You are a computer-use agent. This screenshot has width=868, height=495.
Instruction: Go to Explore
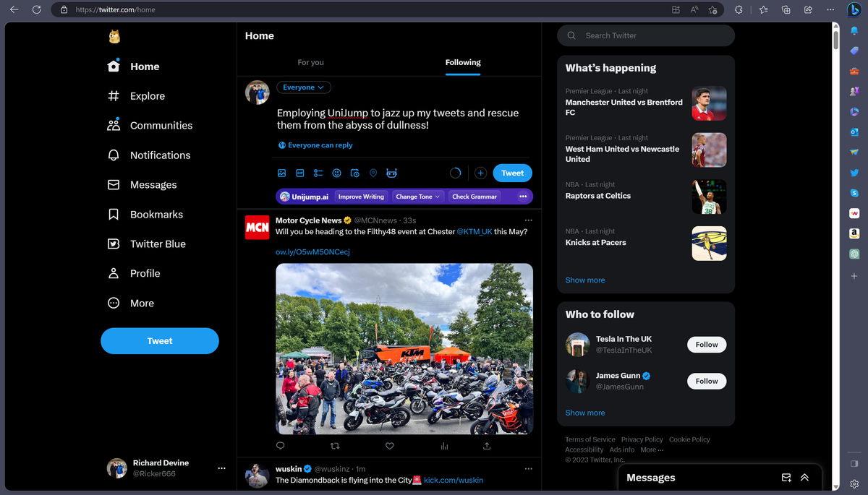pyautogui.click(x=137, y=96)
